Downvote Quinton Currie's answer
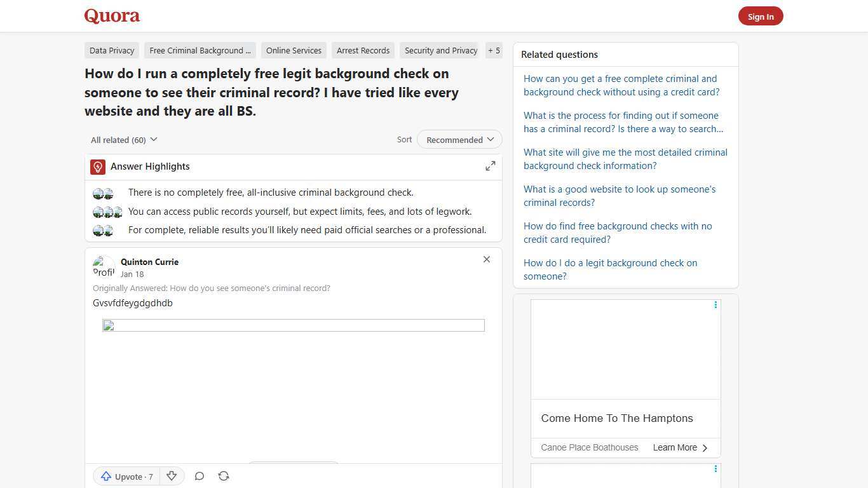 pyautogui.click(x=171, y=476)
